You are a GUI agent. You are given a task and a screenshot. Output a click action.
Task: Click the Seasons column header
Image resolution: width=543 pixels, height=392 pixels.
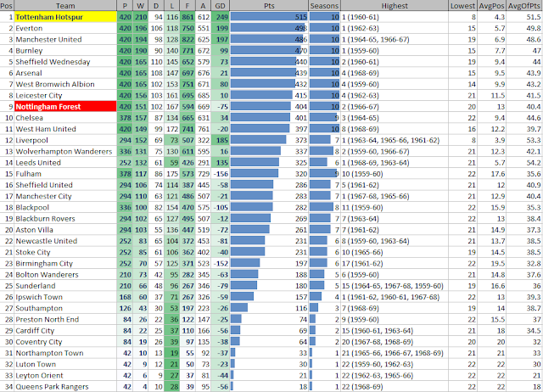tap(324, 6)
